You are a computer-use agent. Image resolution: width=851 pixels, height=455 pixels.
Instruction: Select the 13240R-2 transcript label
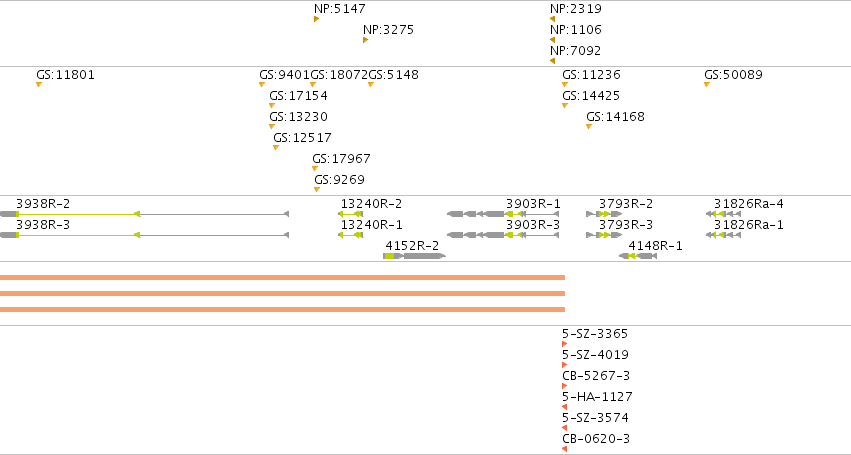click(x=371, y=204)
